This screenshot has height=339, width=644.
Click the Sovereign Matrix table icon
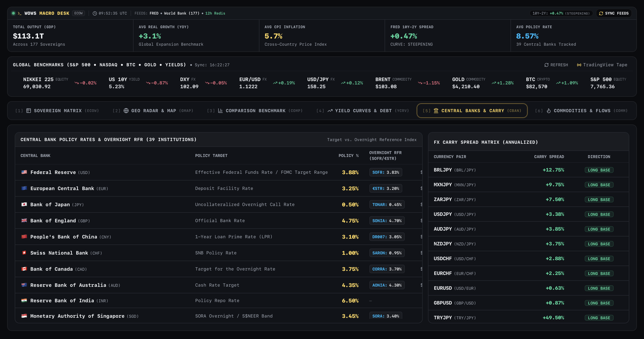29,111
